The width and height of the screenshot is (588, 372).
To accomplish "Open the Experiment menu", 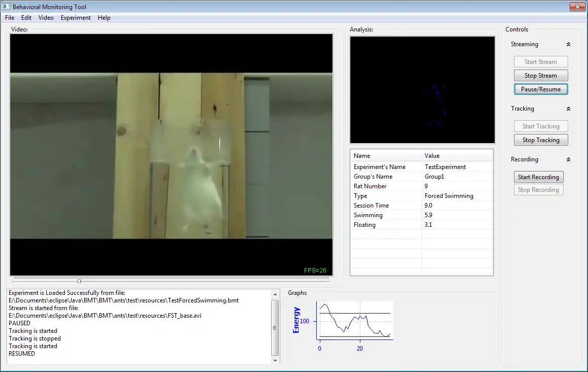I will (76, 18).
